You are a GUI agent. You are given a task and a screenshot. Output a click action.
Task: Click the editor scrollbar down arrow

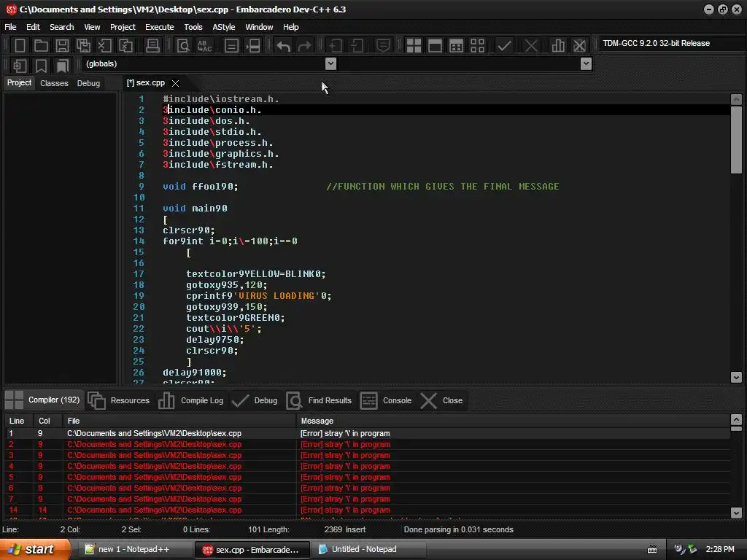coord(736,377)
